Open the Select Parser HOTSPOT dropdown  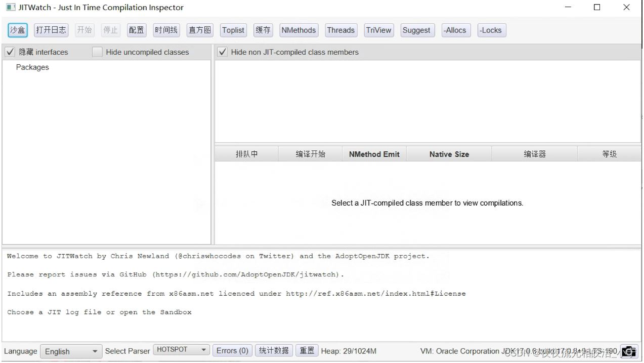click(182, 350)
